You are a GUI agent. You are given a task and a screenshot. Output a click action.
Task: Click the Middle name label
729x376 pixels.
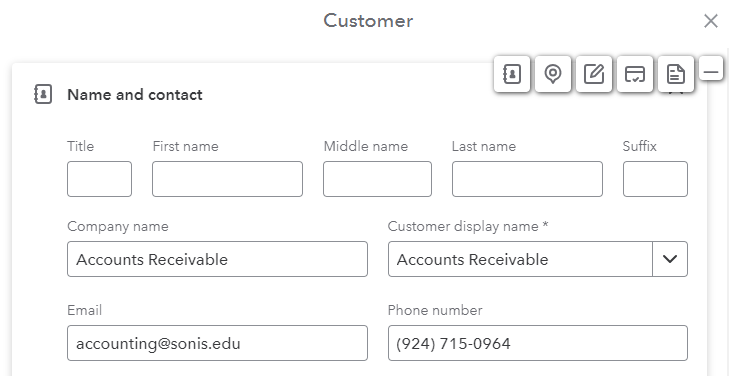click(365, 146)
